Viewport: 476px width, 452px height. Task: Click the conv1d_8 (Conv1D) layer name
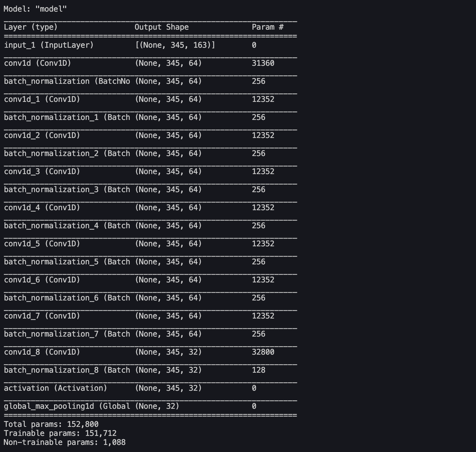coord(42,352)
